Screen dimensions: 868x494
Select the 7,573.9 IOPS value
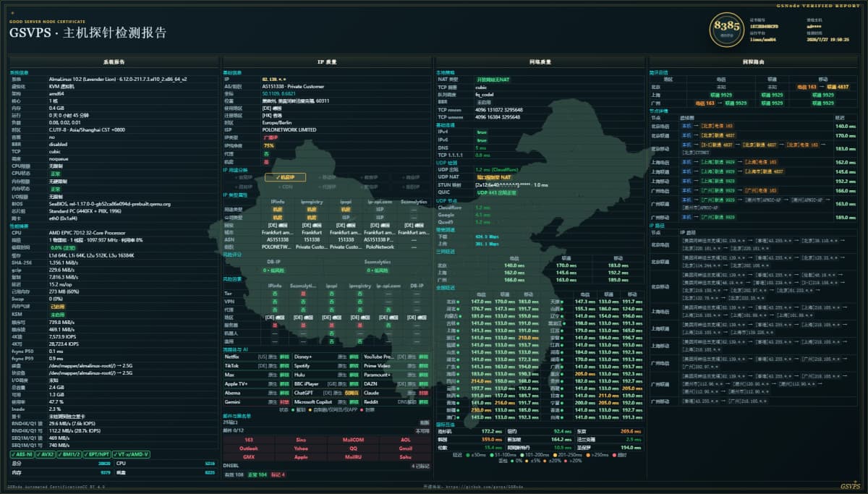(x=64, y=336)
